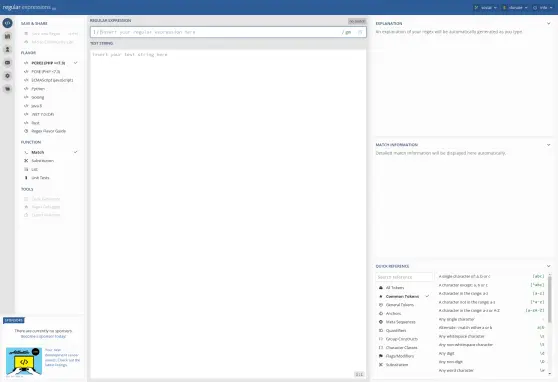The image size is (558, 382).
Task: Click the account user icon in sidebar
Action: click(7, 49)
